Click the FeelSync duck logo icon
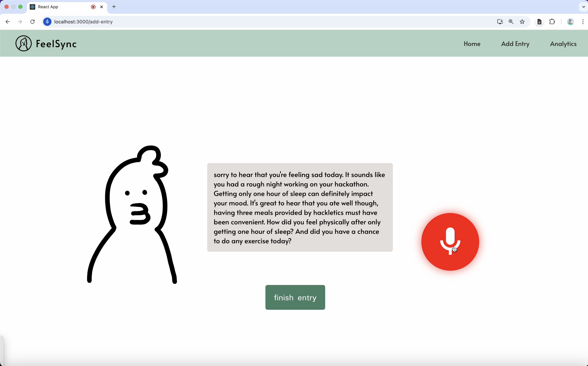The height and width of the screenshot is (366, 588). point(23,44)
